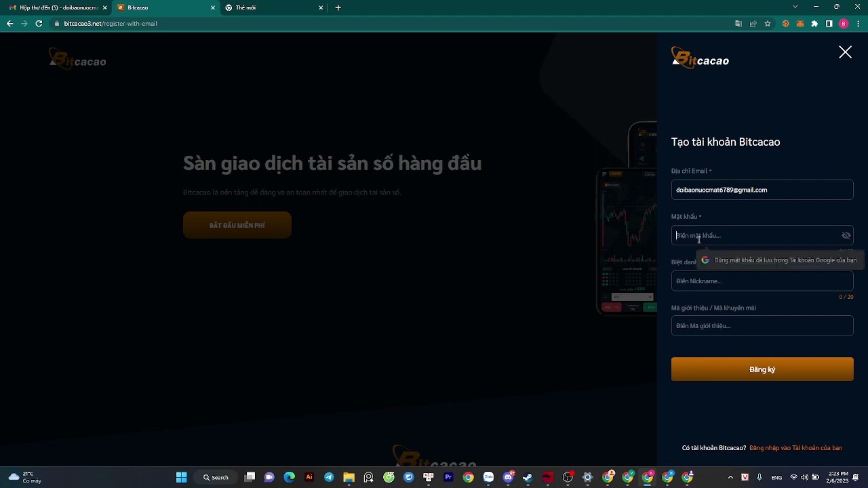Image resolution: width=868 pixels, height=488 pixels.
Task: Open the volume speaker tray icon
Action: tap(804, 477)
